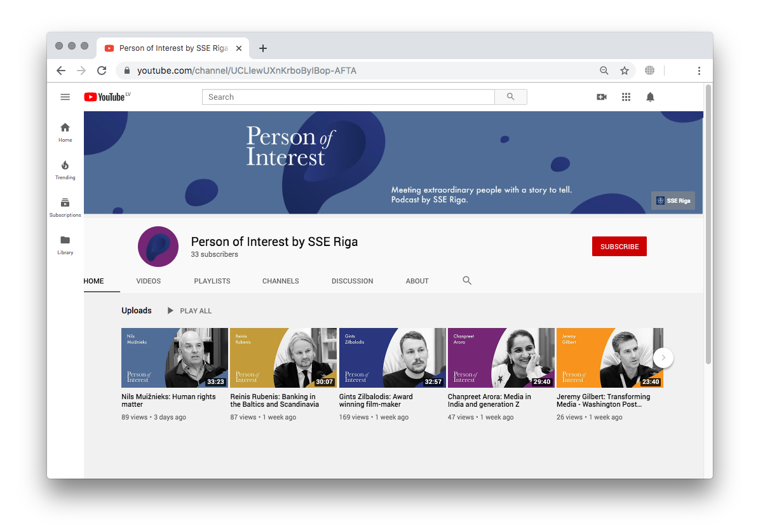The height and width of the screenshot is (532, 758).
Task: Open the ABOUT tab
Action: [x=417, y=281]
